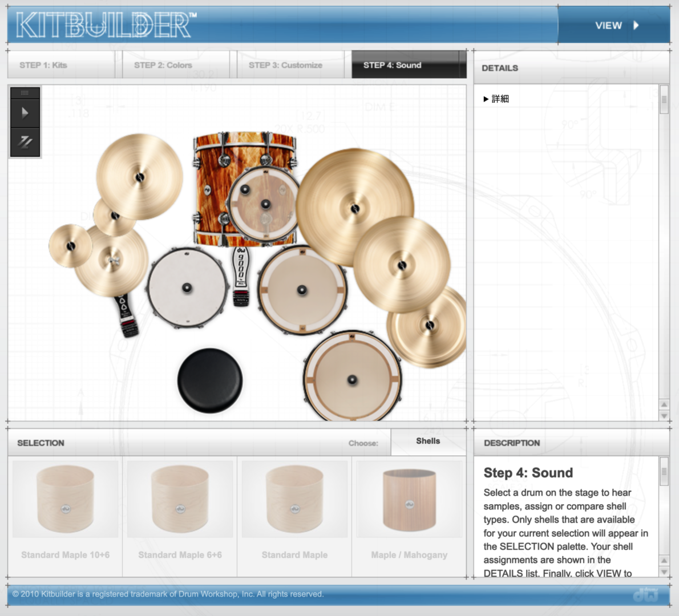Select the STEP 4: Sound tab
Viewport: 679px width, 616px height.
click(409, 65)
